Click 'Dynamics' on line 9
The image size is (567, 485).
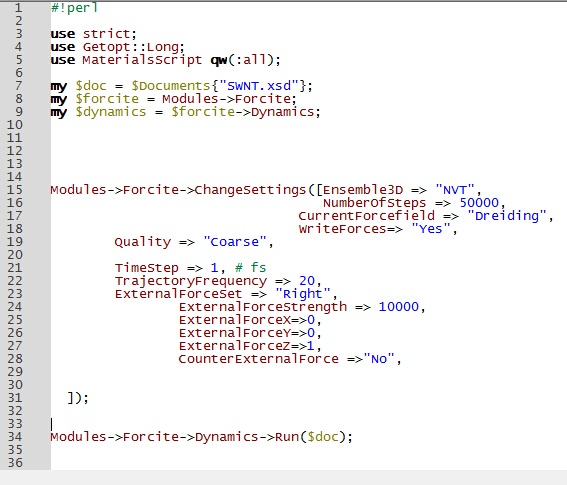(283, 112)
